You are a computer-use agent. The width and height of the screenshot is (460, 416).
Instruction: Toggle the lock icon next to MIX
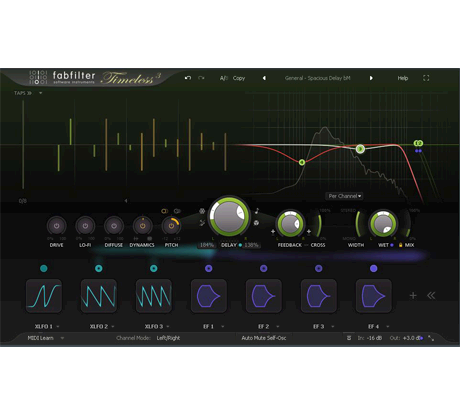click(x=400, y=245)
